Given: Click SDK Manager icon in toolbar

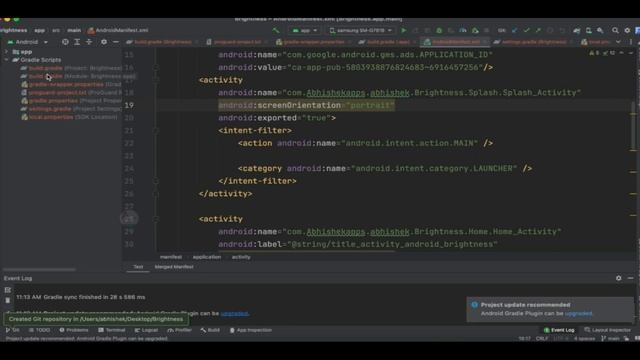Looking at the screenshot, I should [x=600, y=30].
